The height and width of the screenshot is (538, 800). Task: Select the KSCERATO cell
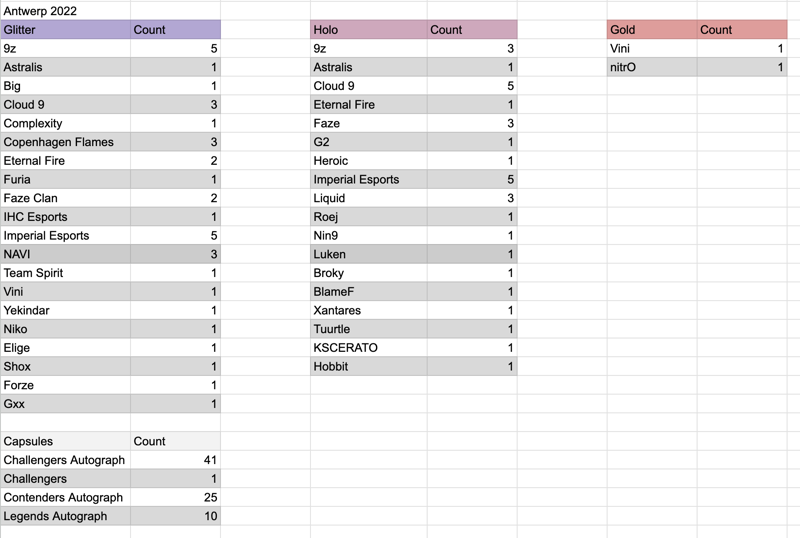pyautogui.click(x=368, y=348)
